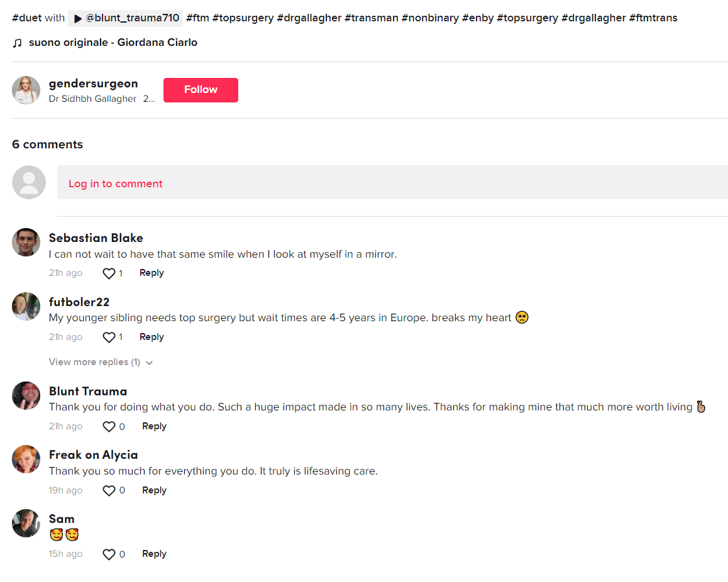Open the #transman hashtag link
This screenshot has width=728, height=582.
tap(372, 18)
